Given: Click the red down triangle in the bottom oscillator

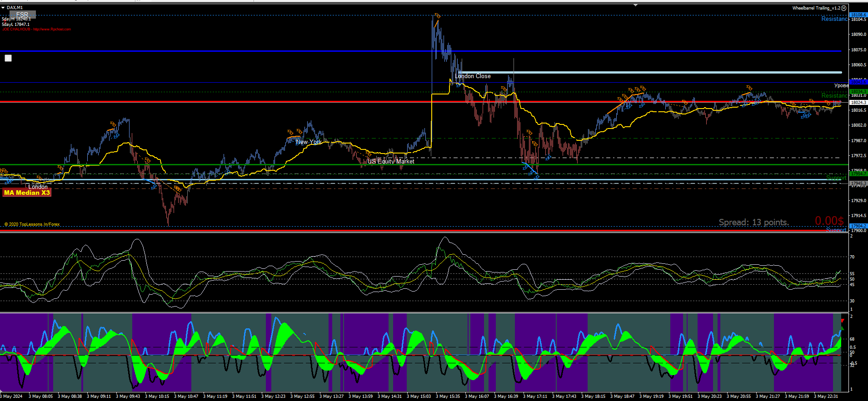Looking at the screenshot, I should pyautogui.click(x=842, y=321).
